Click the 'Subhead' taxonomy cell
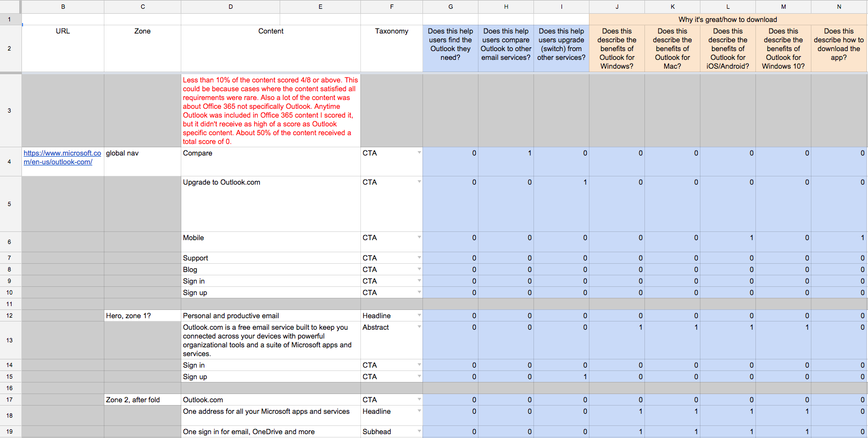The height and width of the screenshot is (438, 868). point(392,431)
